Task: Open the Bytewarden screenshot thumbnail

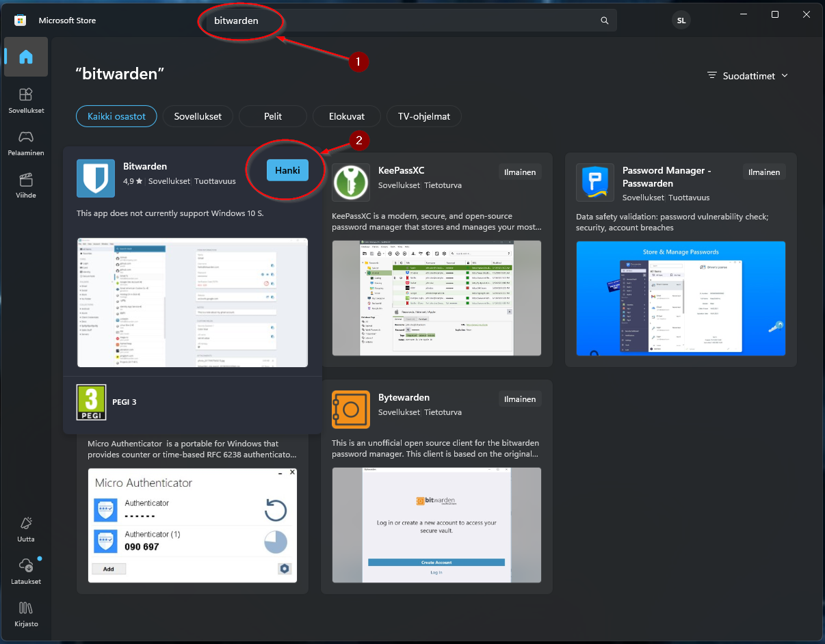Action: point(436,525)
